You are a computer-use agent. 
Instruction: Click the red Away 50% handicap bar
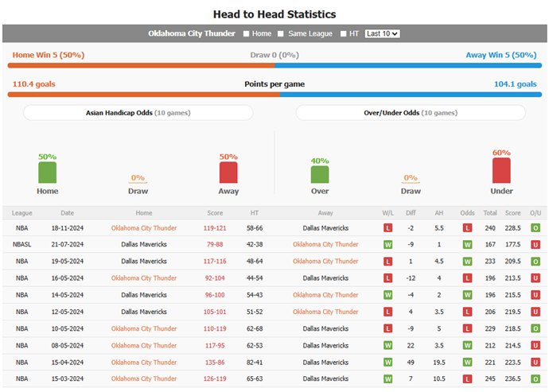pyautogui.click(x=228, y=173)
